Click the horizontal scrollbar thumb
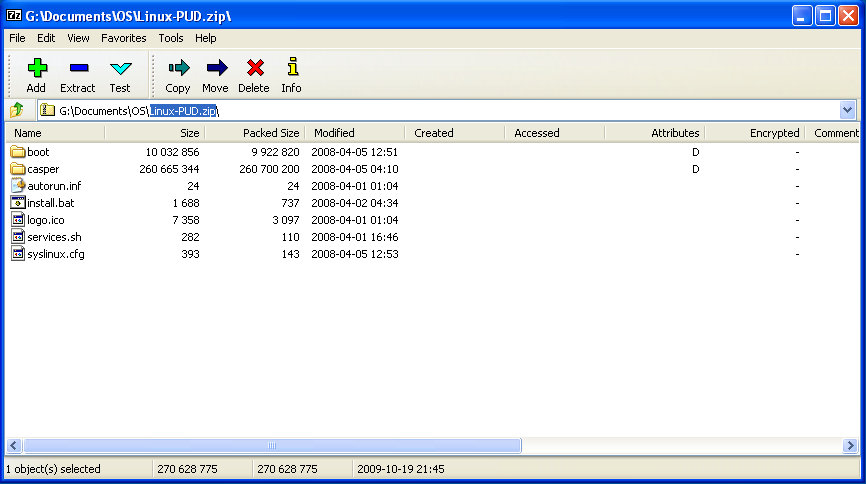 [272, 445]
